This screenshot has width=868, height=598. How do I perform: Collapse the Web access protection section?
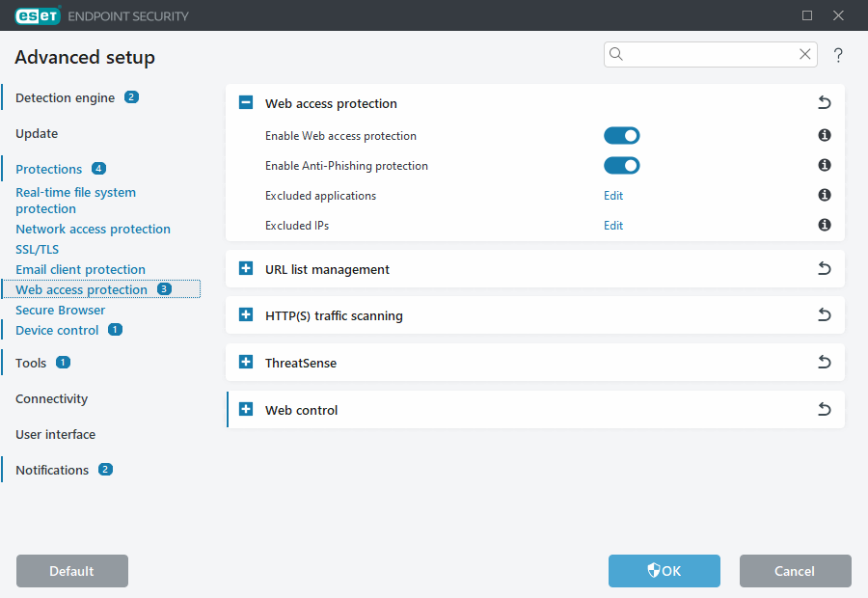coord(245,102)
